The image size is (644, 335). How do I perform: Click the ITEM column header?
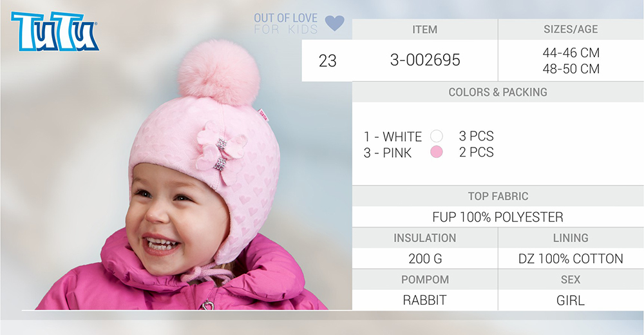coord(424,30)
